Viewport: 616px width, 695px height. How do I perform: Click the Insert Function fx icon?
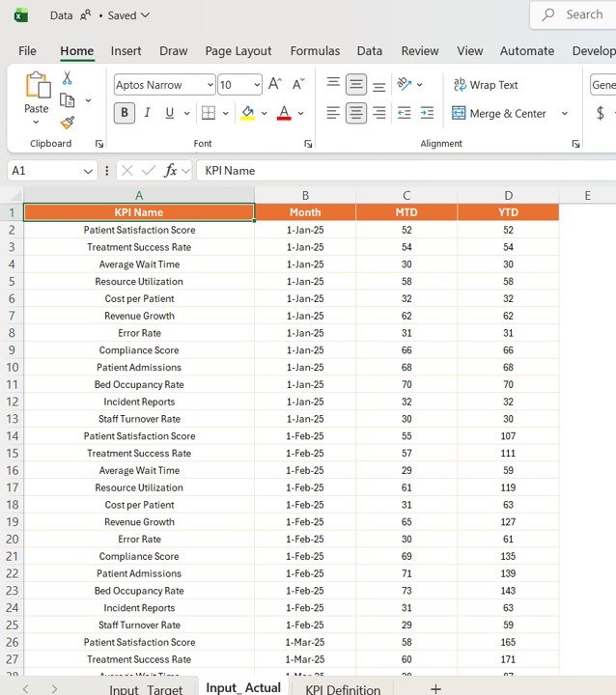click(171, 171)
